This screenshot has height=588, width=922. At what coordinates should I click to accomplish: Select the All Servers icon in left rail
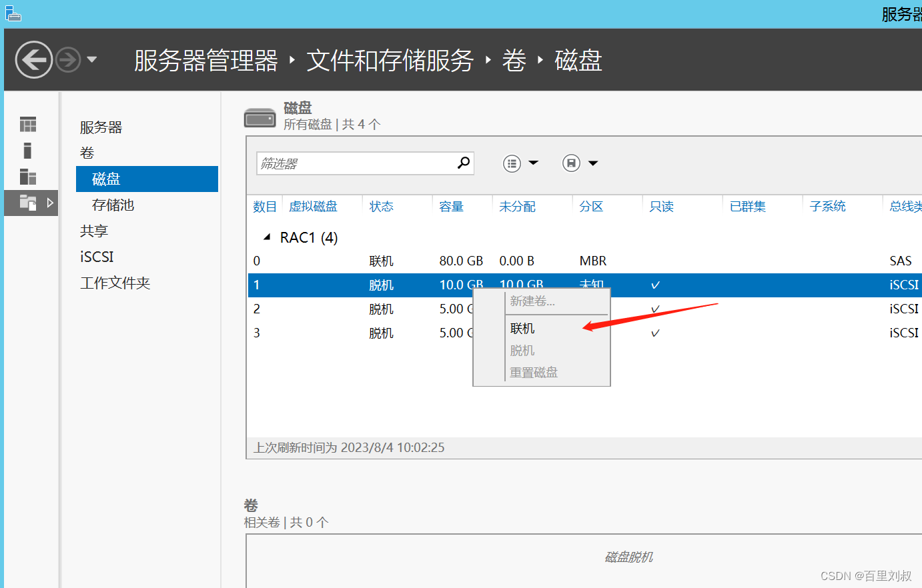[28, 177]
